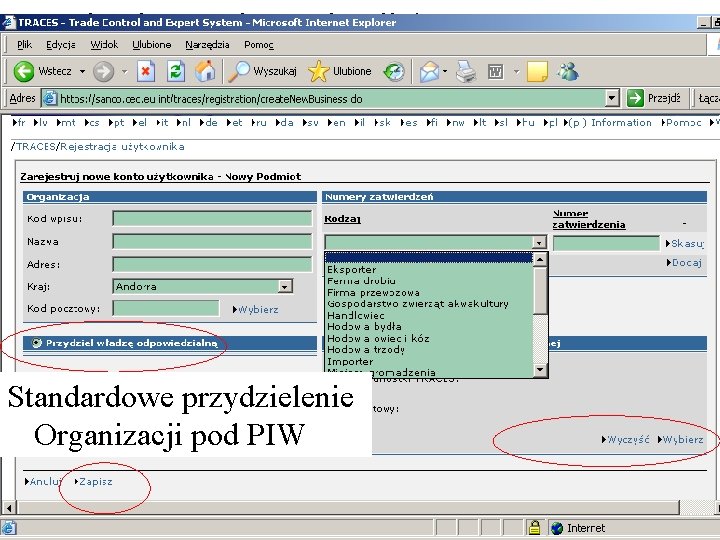Click the Internet zone globe icon

click(x=557, y=528)
